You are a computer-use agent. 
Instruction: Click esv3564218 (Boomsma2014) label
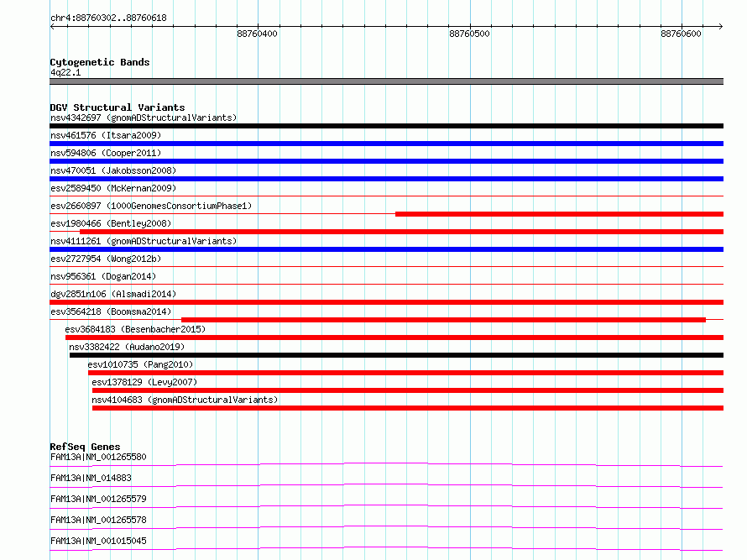click(x=111, y=311)
